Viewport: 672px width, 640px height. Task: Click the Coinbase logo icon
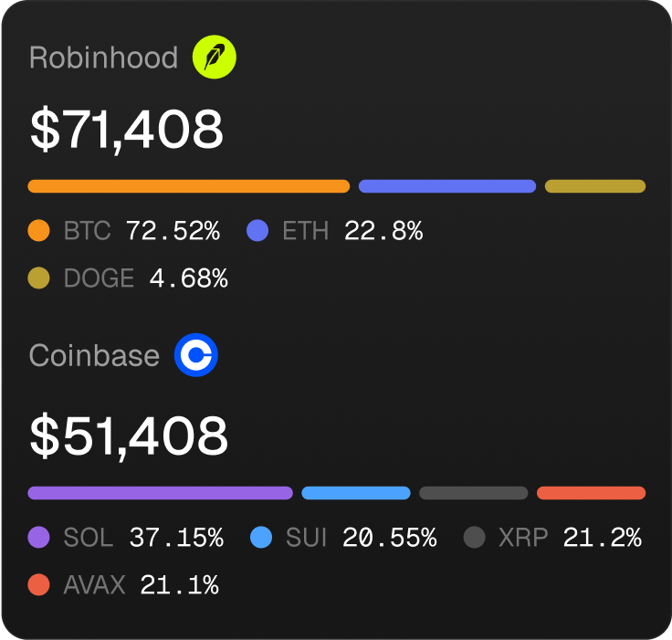click(195, 355)
